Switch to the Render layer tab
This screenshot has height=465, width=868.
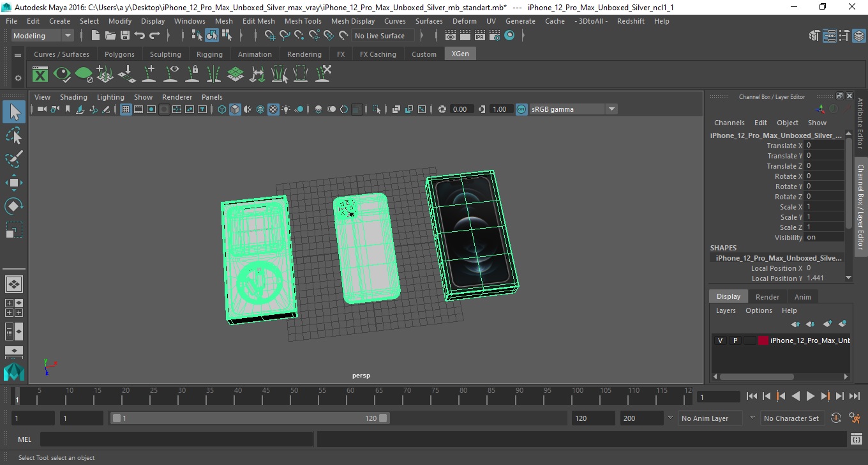coord(767,297)
